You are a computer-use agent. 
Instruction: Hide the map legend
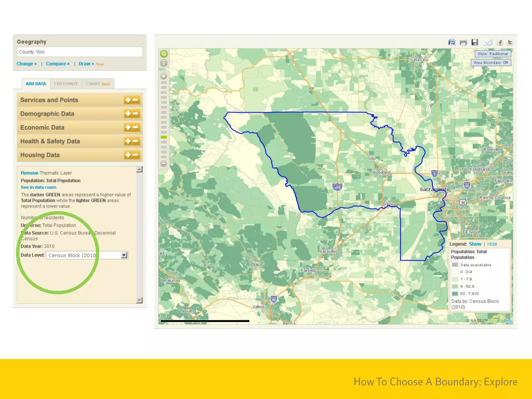[492, 244]
